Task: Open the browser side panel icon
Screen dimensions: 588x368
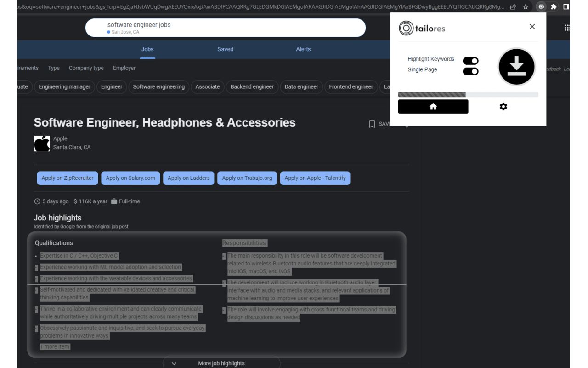Action: tap(566, 7)
